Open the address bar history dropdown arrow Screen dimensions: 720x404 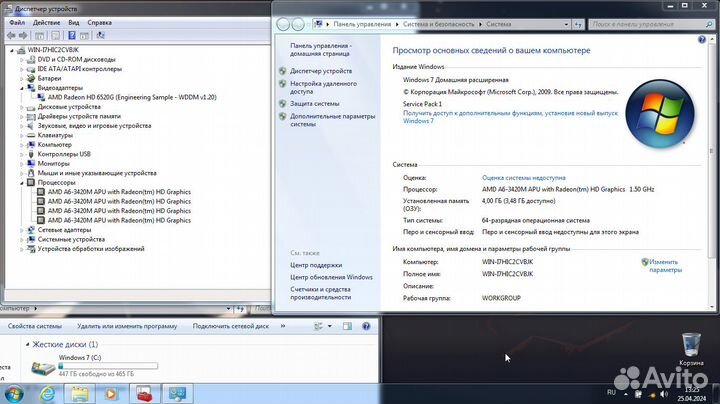click(566, 24)
